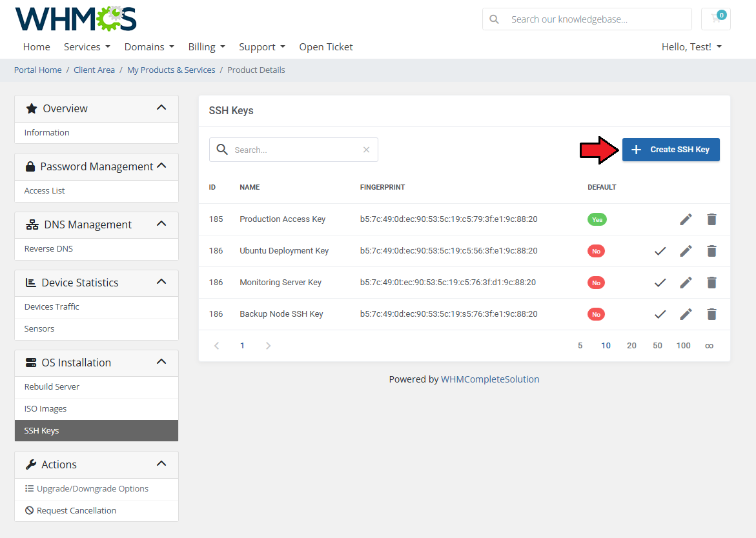Collapse the Password Management panel
The width and height of the screenshot is (756, 538).
161,166
